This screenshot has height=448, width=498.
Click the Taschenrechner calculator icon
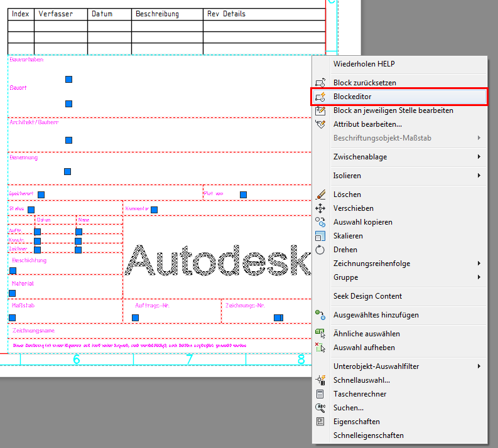(x=320, y=394)
